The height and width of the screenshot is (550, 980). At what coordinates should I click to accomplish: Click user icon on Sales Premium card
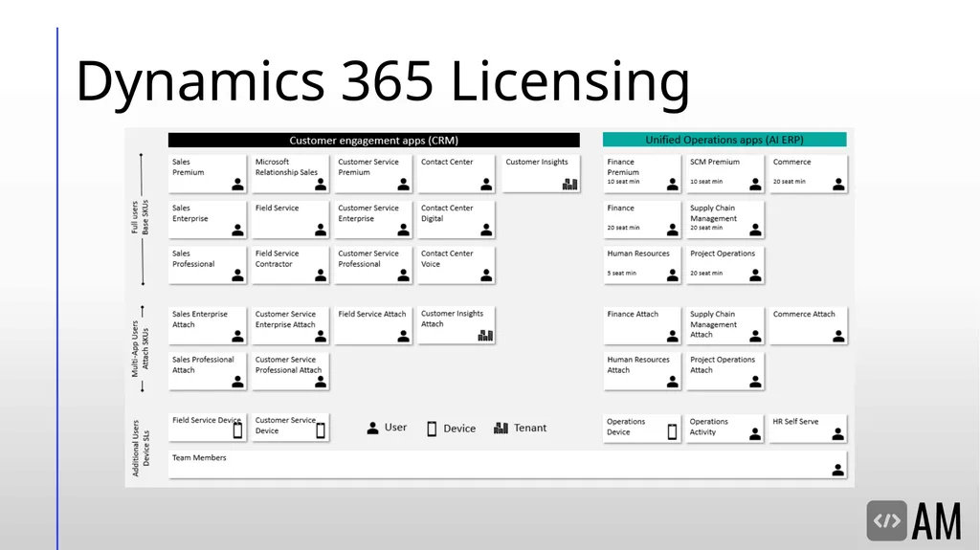point(237,184)
